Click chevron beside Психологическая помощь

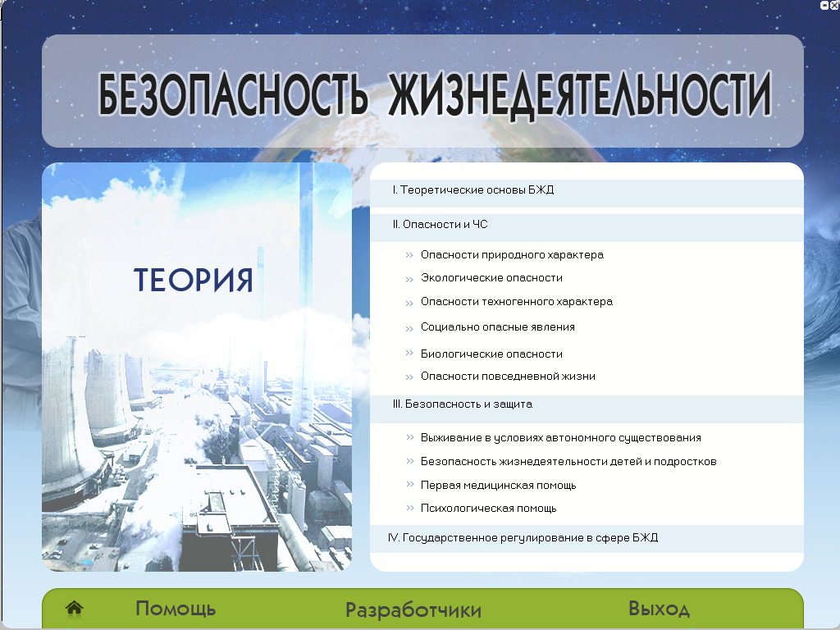pyautogui.click(x=410, y=507)
